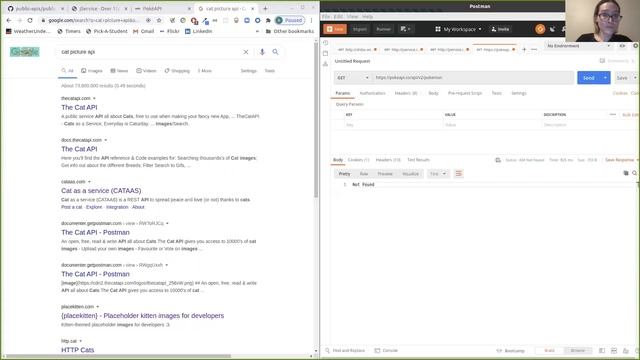The height and width of the screenshot is (360, 640).
Task: Open placekitten search result link
Action: (142, 316)
